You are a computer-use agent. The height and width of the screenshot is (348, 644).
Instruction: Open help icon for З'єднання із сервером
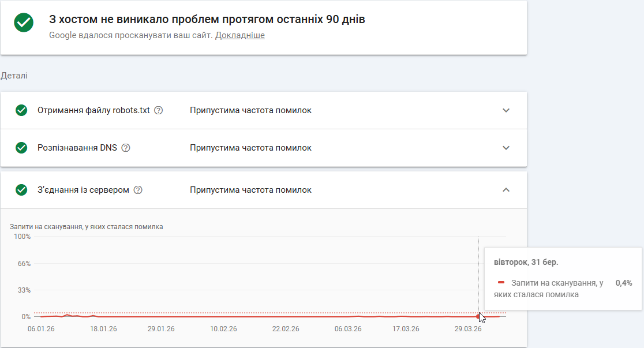138,190
